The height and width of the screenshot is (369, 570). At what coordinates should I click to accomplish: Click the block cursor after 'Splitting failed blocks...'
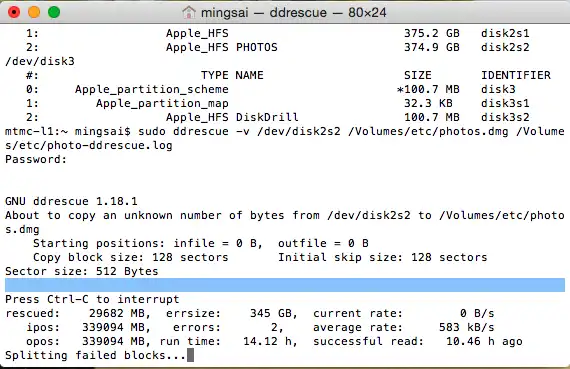click(x=190, y=355)
